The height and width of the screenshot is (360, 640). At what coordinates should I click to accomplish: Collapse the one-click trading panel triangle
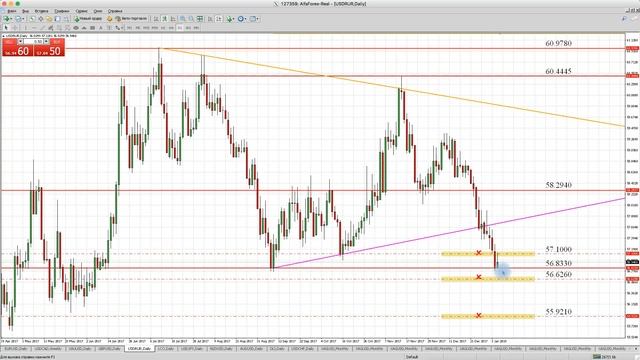tap(3, 36)
